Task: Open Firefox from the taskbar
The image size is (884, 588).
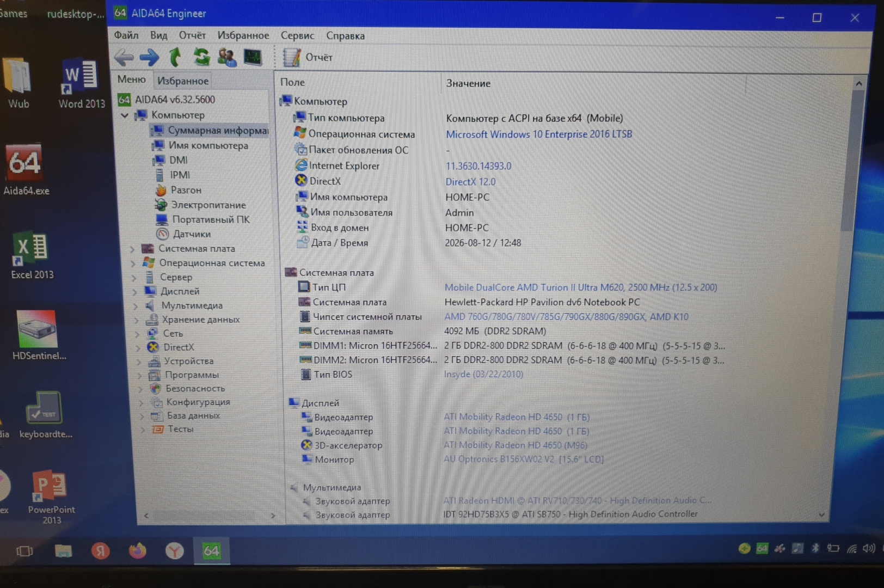Action: point(137,550)
